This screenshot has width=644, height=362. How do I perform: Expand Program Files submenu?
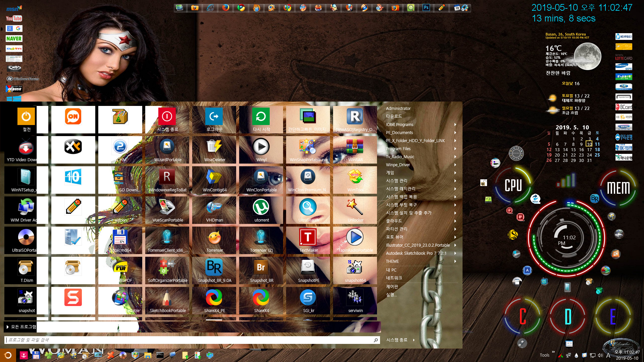(x=421, y=148)
